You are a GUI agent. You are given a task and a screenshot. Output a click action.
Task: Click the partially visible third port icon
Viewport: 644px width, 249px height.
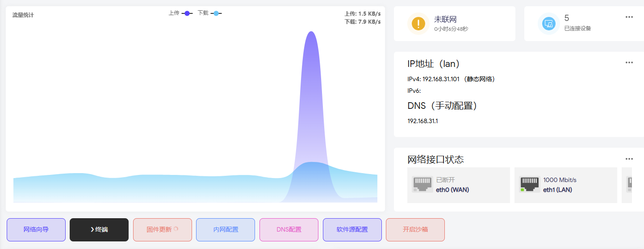tap(629, 185)
